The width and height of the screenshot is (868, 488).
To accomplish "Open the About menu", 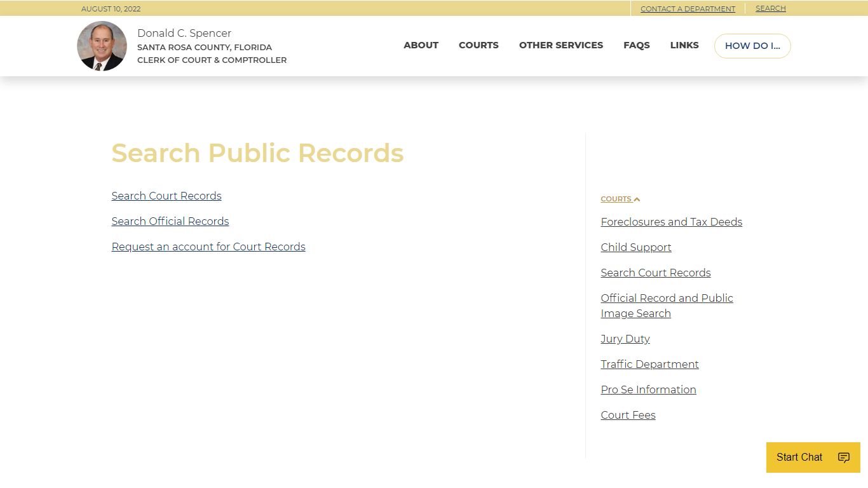I will point(421,45).
